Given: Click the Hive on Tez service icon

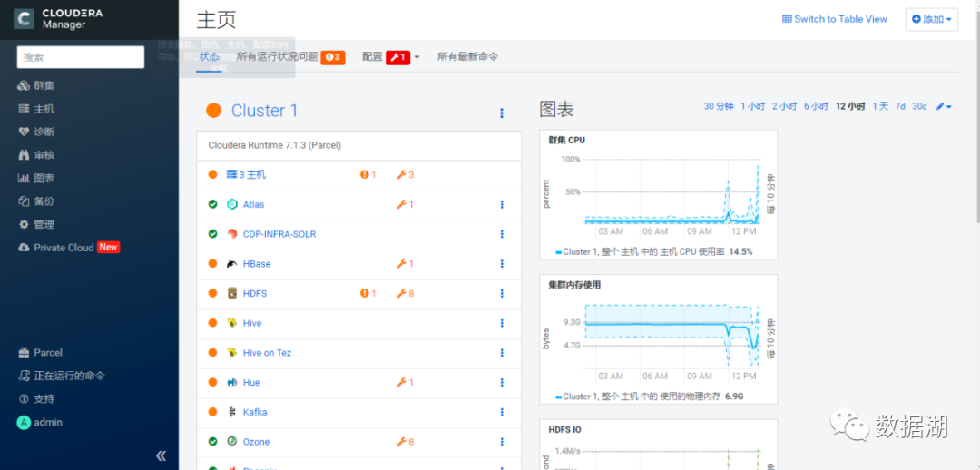Looking at the screenshot, I should click(x=232, y=352).
